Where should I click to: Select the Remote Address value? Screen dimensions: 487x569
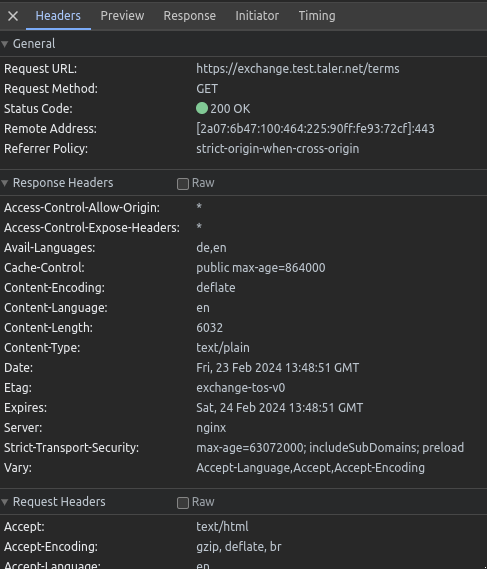point(315,128)
